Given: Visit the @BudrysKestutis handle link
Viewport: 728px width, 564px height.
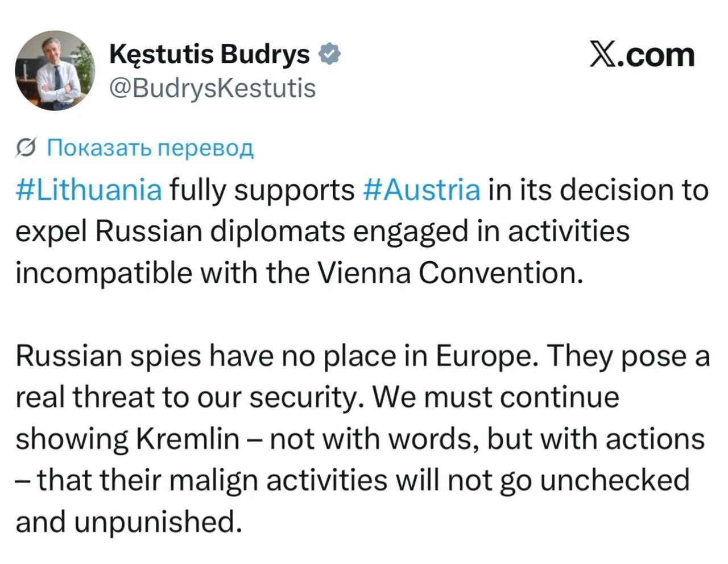Looking at the screenshot, I should coord(212,88).
